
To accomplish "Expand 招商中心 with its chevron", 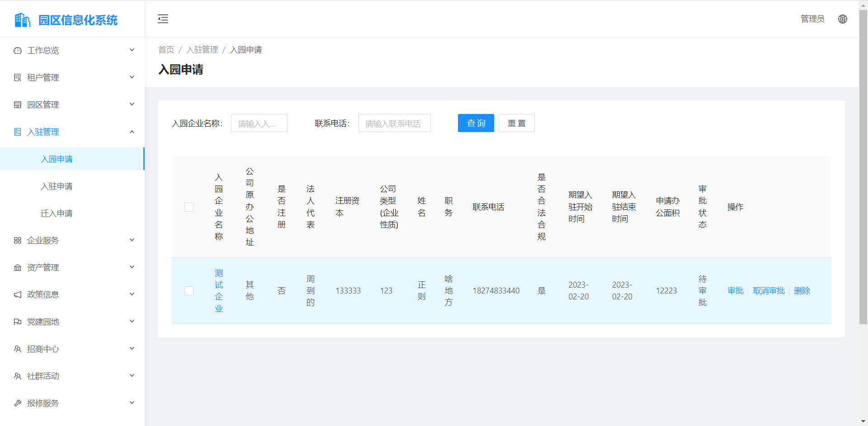I will coord(132,349).
